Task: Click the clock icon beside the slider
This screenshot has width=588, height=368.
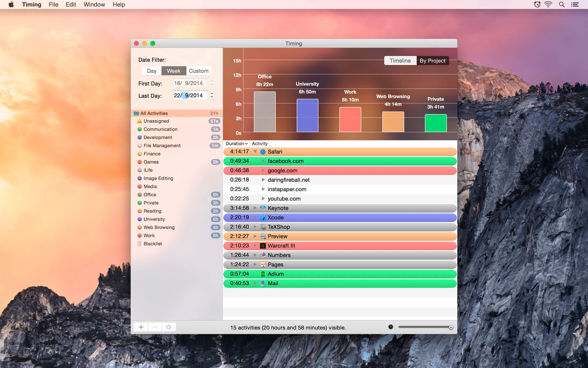Action: coord(390,327)
